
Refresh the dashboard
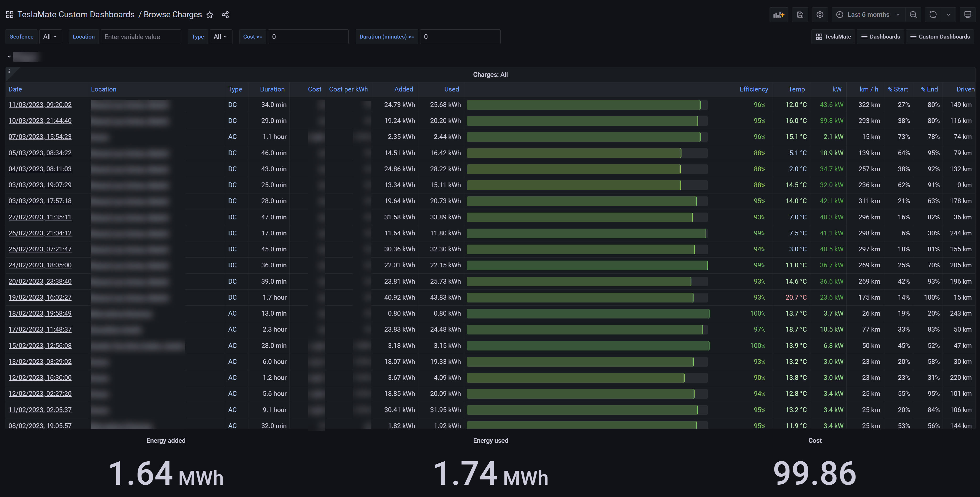click(x=933, y=14)
